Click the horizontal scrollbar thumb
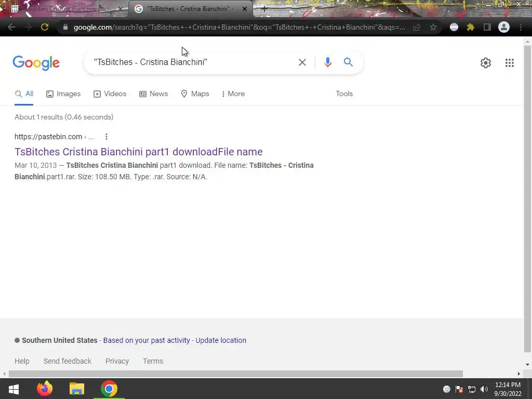This screenshot has width=532, height=399. coord(236,374)
